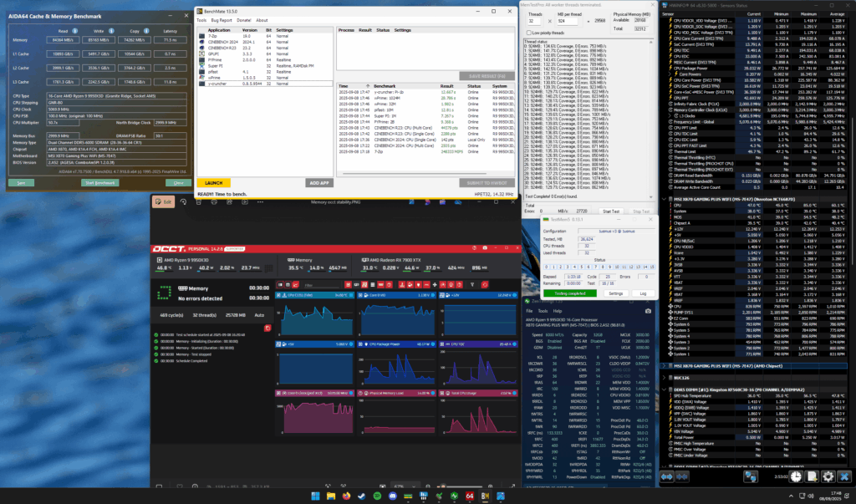Click the three-dots more menu in Photos viewer

[x=260, y=202]
